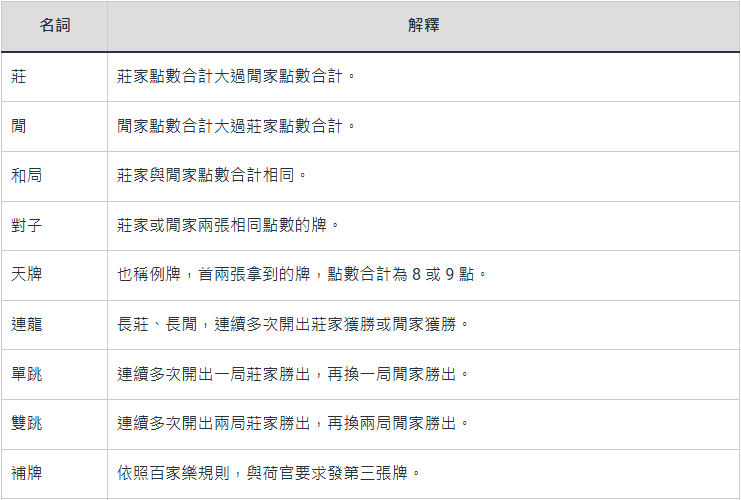Click the explanation 莊家點數合計大過閒家點數合計
The height and width of the screenshot is (500, 741).
pyautogui.click(x=236, y=76)
